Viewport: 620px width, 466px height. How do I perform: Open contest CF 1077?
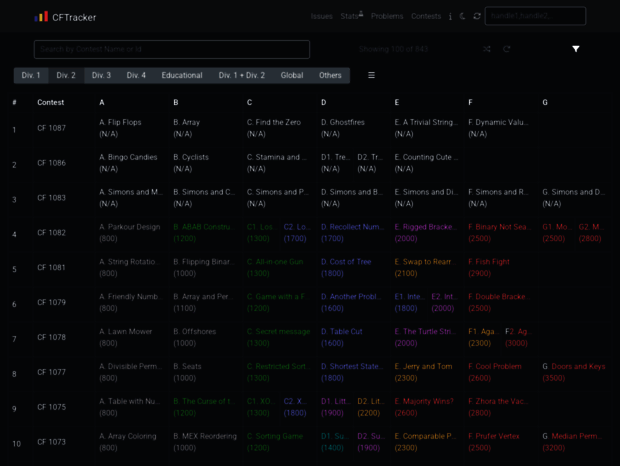(x=51, y=372)
